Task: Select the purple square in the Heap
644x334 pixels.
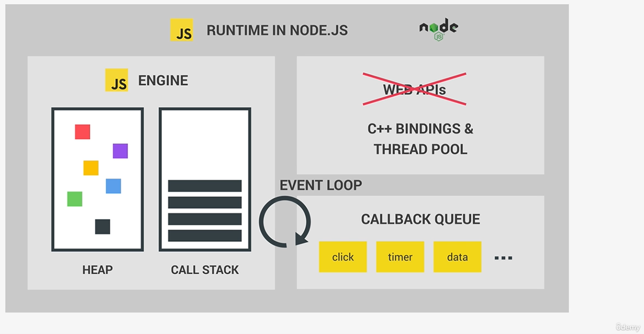Action: [x=119, y=151]
